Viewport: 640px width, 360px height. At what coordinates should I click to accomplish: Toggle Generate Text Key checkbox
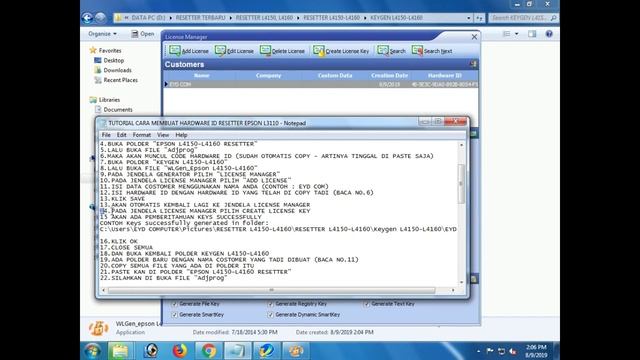(366, 304)
